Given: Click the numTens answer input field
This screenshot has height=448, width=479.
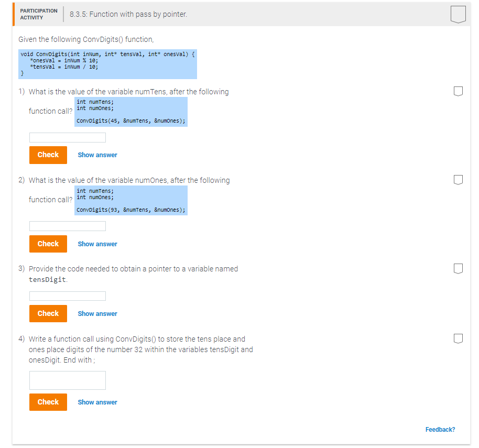Looking at the screenshot, I should coord(67,137).
